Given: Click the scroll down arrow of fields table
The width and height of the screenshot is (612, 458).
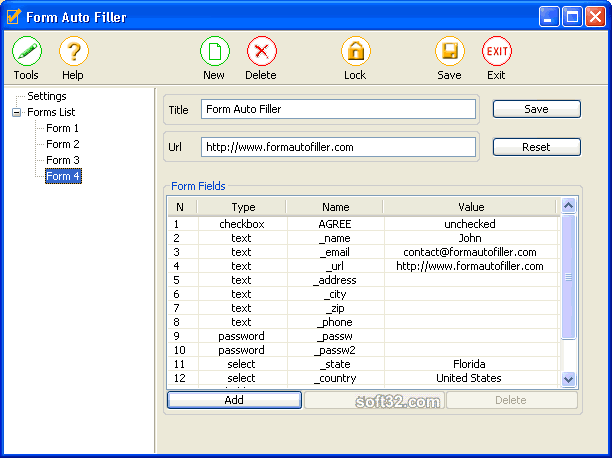Looking at the screenshot, I should [569, 379].
